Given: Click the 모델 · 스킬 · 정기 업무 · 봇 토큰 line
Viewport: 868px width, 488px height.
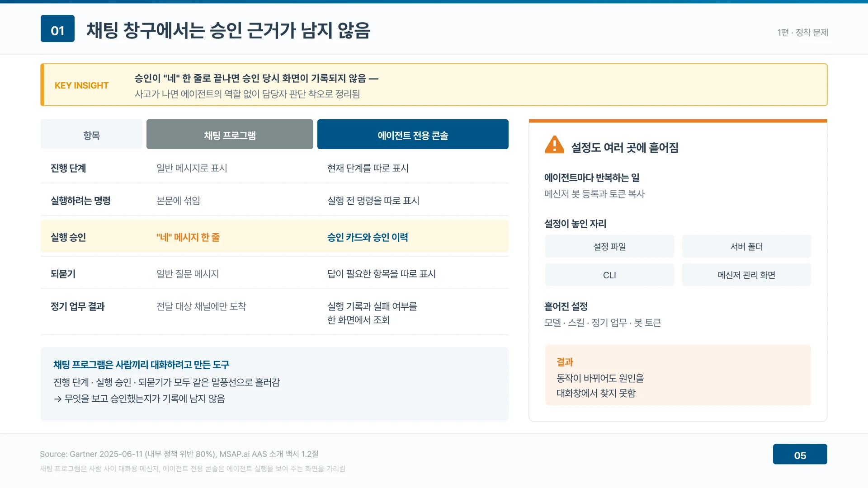Looking at the screenshot, I should coord(603,323).
